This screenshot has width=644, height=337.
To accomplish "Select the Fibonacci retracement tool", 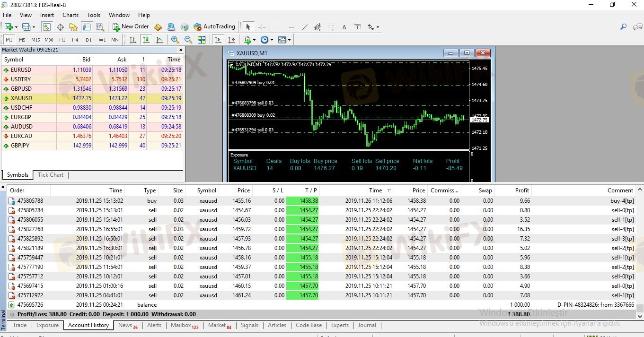I will (x=331, y=27).
